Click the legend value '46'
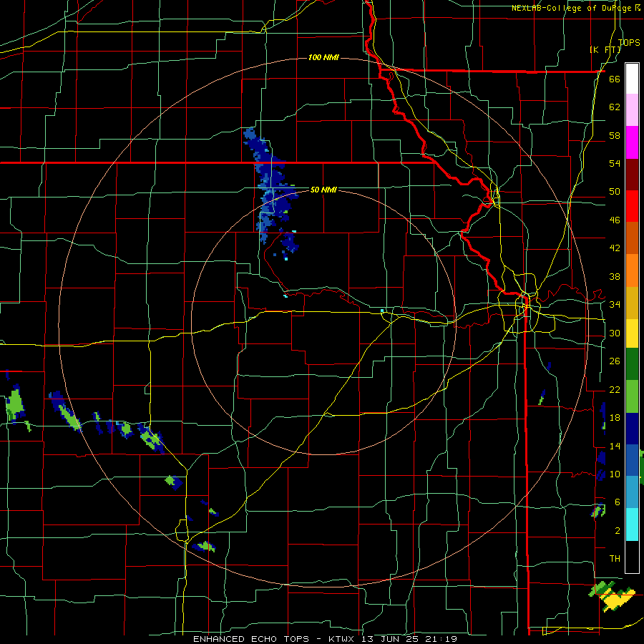The width and height of the screenshot is (644, 644). 615,220
